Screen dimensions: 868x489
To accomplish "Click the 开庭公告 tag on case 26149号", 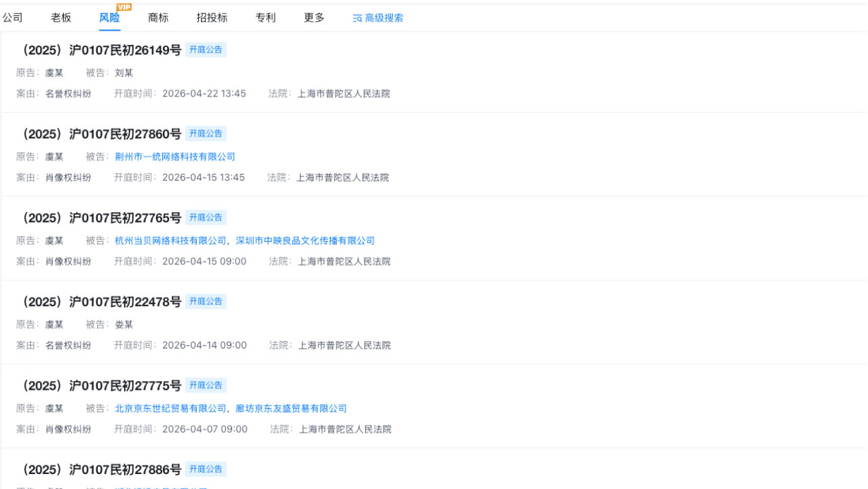I will (205, 49).
